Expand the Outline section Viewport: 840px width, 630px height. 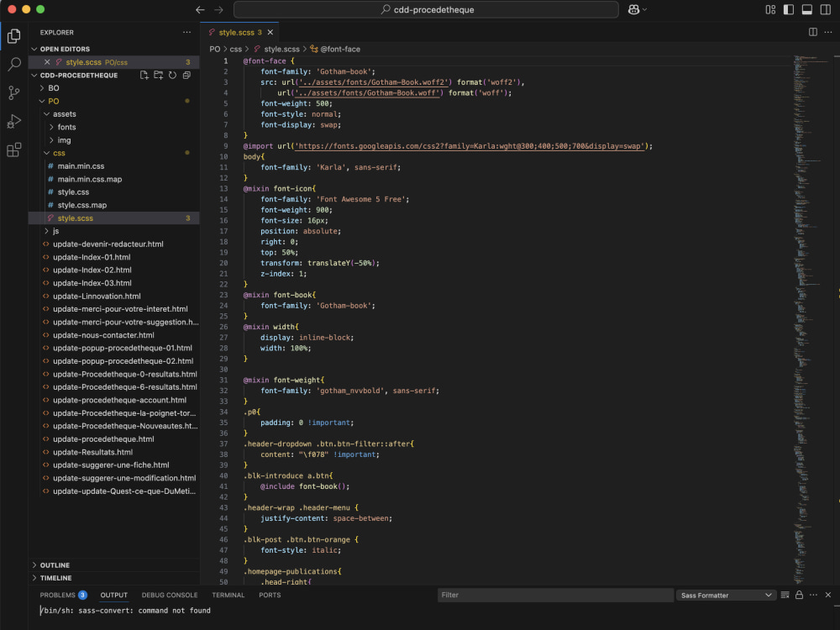[x=34, y=565]
